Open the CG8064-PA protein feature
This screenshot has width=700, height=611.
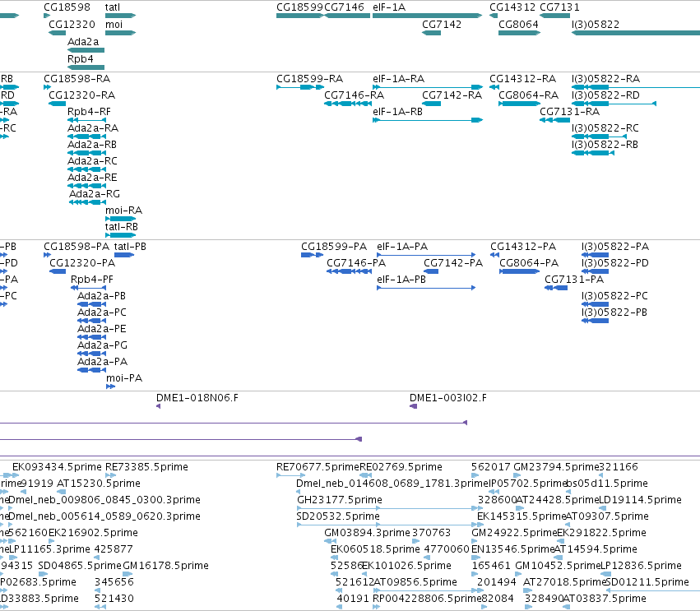click(x=520, y=271)
